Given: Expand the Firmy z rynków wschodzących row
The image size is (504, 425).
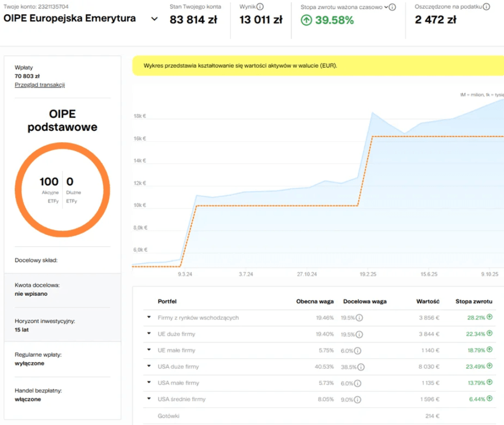Looking at the screenshot, I should click(x=149, y=317).
